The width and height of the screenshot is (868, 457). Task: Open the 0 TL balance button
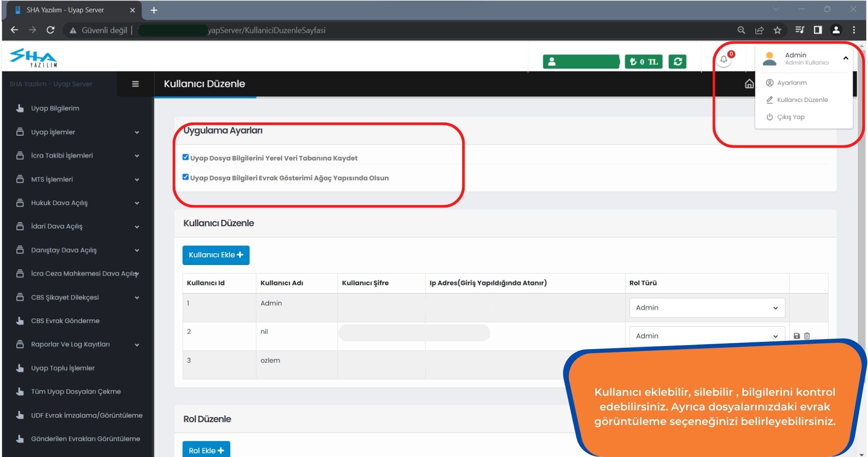coord(644,62)
